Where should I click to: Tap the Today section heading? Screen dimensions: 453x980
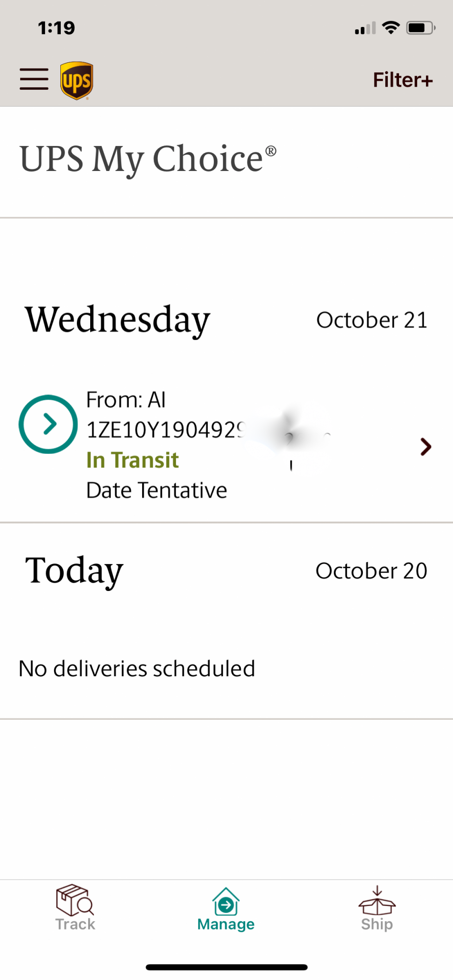75,570
